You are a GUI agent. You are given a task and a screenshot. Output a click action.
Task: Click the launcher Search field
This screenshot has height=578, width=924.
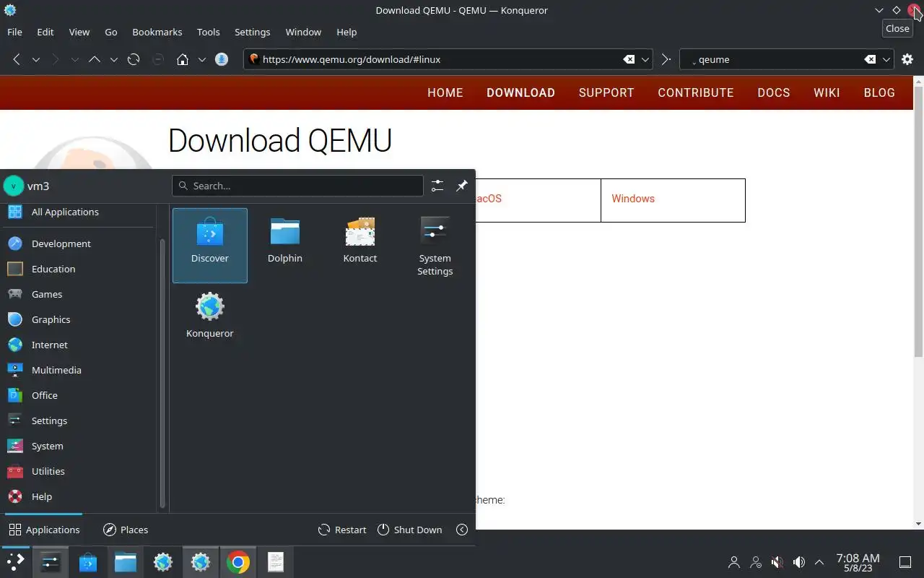297,186
